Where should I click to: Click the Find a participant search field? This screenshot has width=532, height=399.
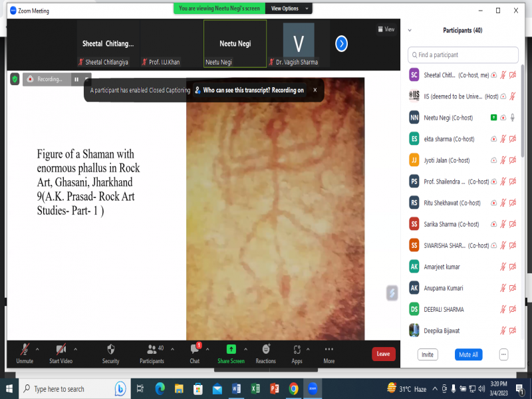463,55
